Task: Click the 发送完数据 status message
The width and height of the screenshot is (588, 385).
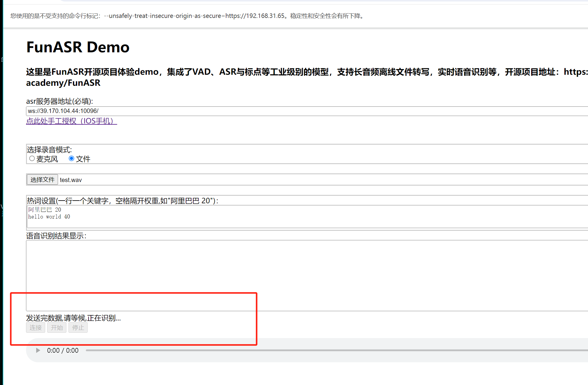Action: (73, 318)
